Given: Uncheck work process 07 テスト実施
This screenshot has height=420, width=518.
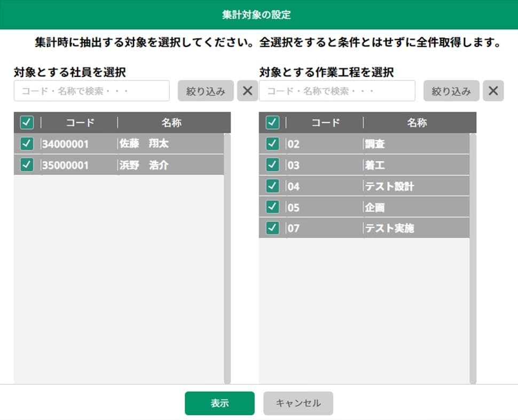Looking at the screenshot, I should pyautogui.click(x=272, y=228).
